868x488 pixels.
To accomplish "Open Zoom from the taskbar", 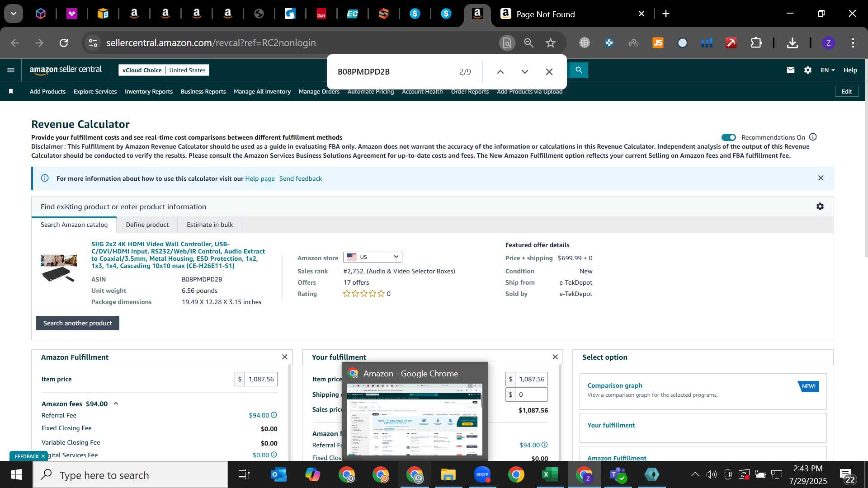I will click(482, 475).
